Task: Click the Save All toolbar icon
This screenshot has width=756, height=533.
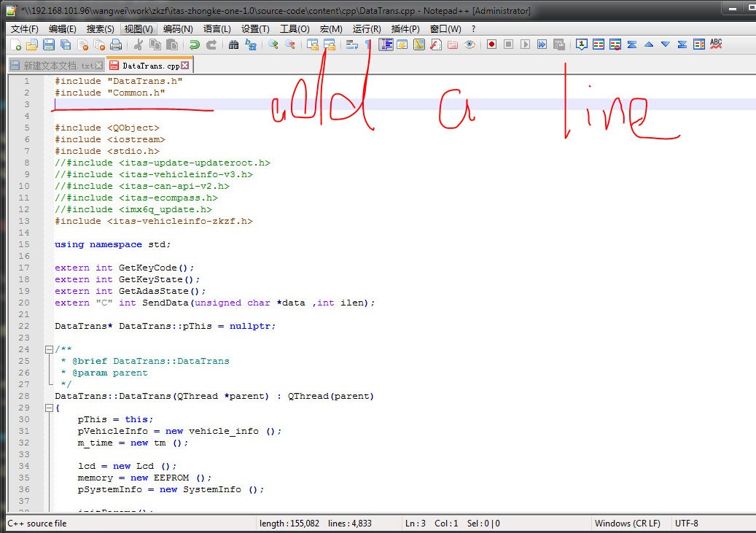Action: pyautogui.click(x=66, y=45)
